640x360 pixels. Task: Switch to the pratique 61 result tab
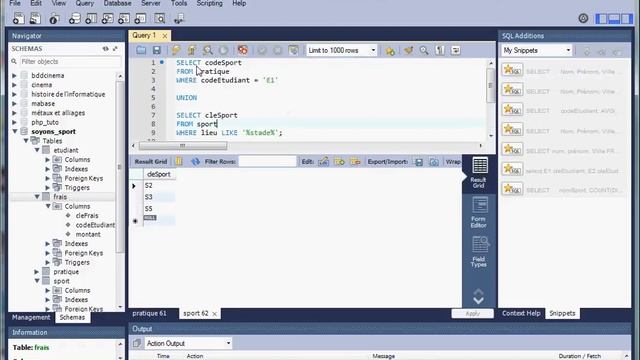click(x=149, y=313)
